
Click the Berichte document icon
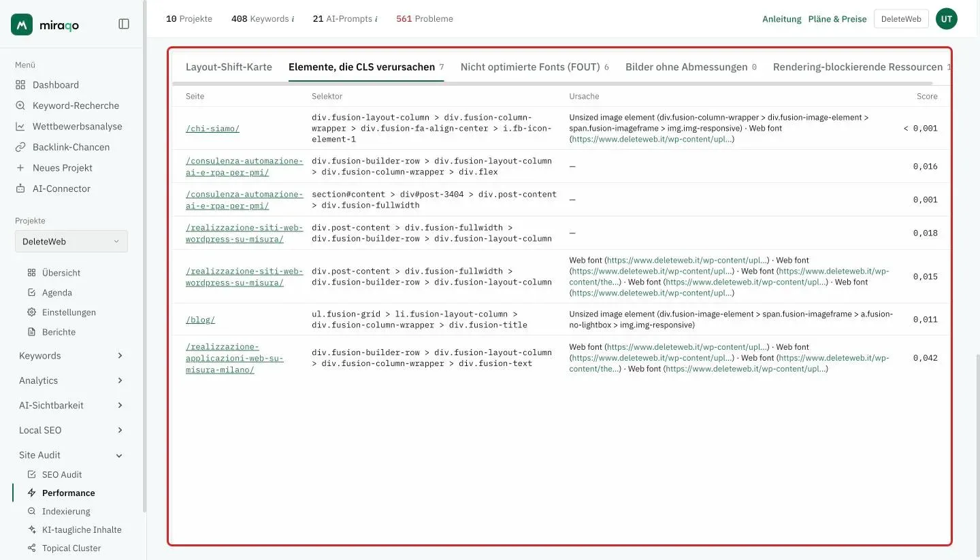pos(31,332)
